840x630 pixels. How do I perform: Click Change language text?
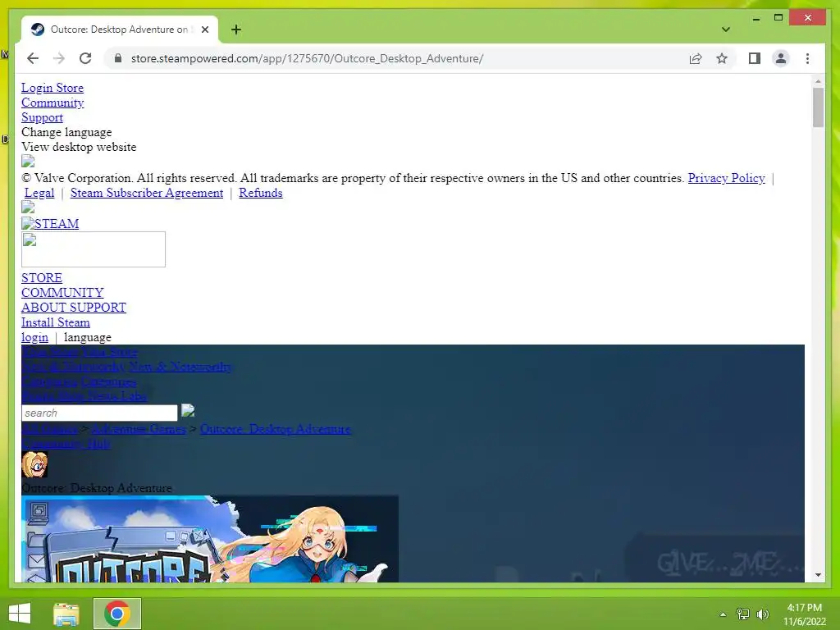[x=66, y=132]
